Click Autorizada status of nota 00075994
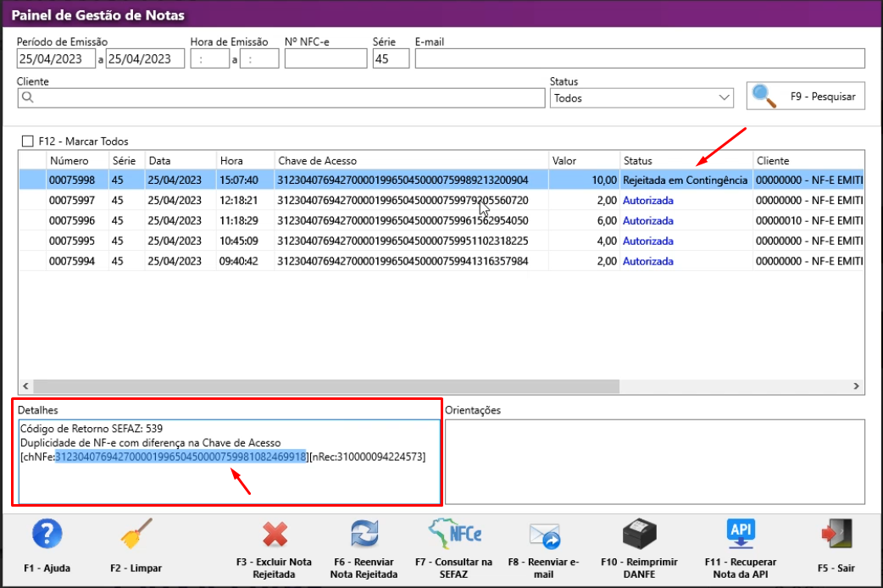 pyautogui.click(x=648, y=261)
